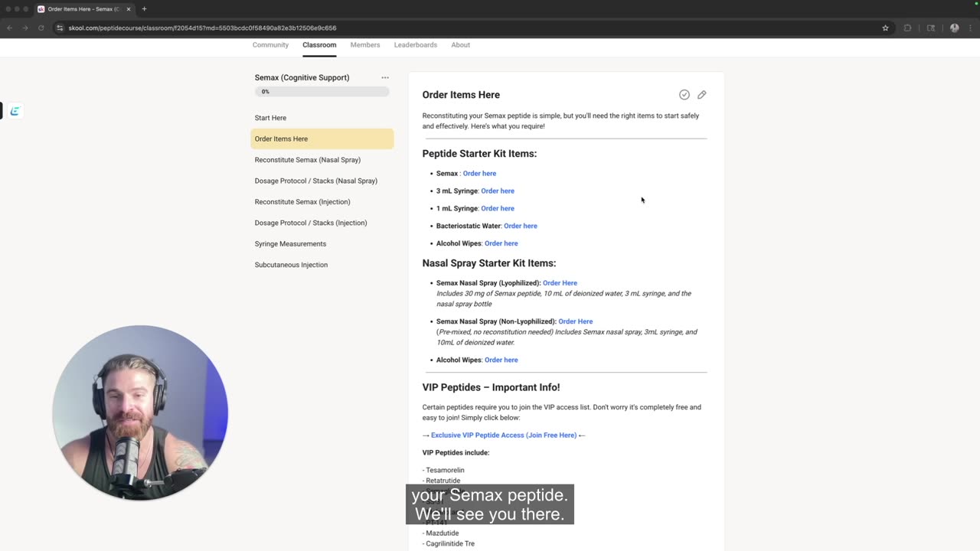The height and width of the screenshot is (551, 980).
Task: Toggle the browser side panel icon
Action: [931, 28]
